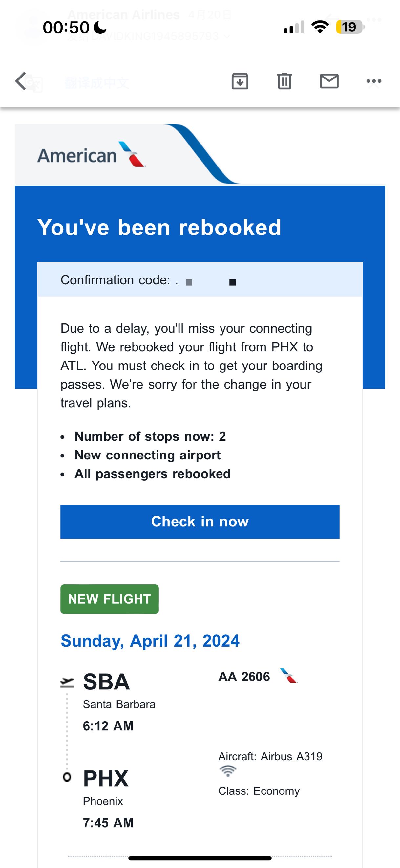This screenshot has height=868, width=400.
Task: Tap the back chevron arrow
Action: [x=21, y=81]
